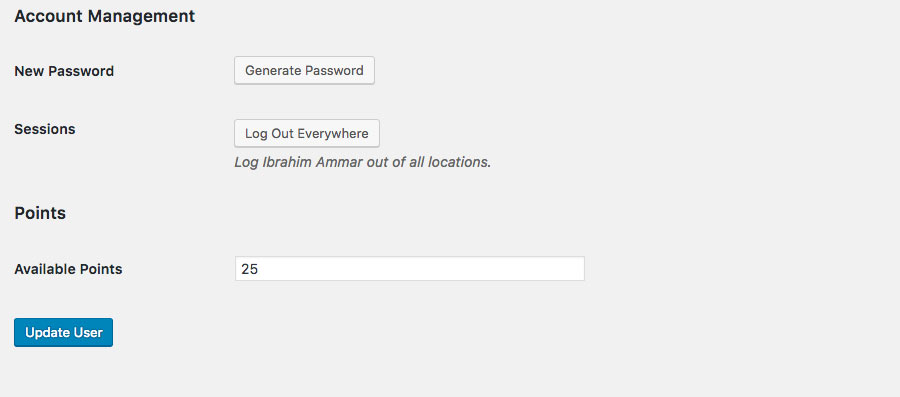Click the Generate Password button

tap(304, 71)
